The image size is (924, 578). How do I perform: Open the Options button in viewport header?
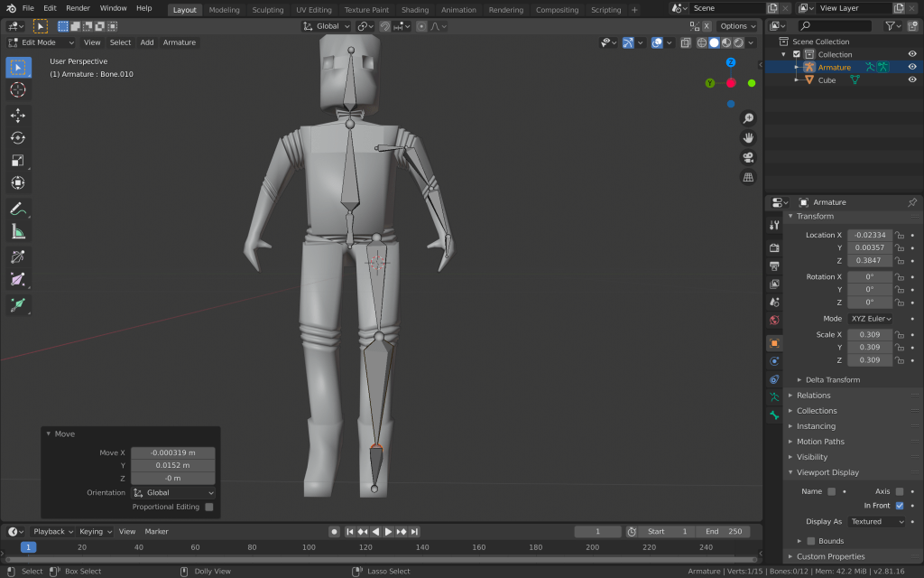737,26
